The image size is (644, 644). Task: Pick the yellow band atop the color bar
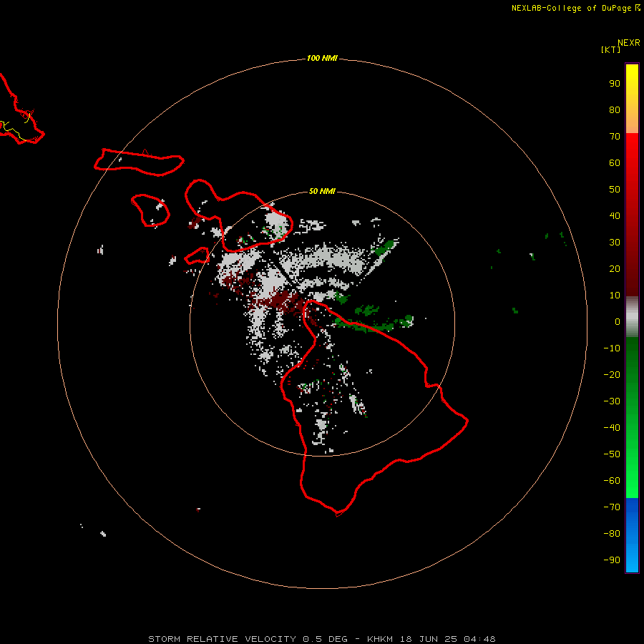coord(632,78)
